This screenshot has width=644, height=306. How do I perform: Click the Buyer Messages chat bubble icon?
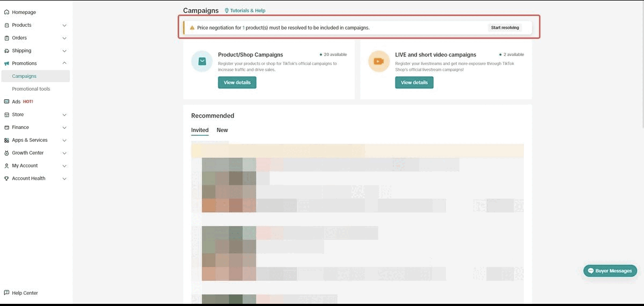(x=591, y=271)
